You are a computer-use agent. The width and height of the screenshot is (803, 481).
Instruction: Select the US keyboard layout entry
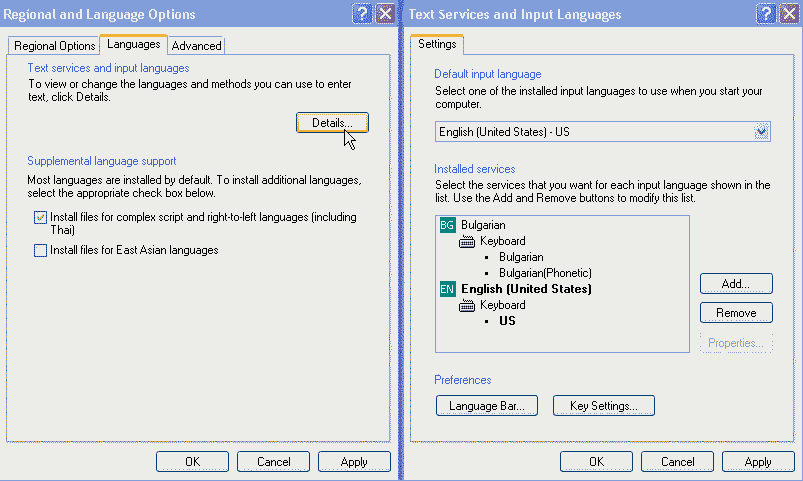pos(507,321)
